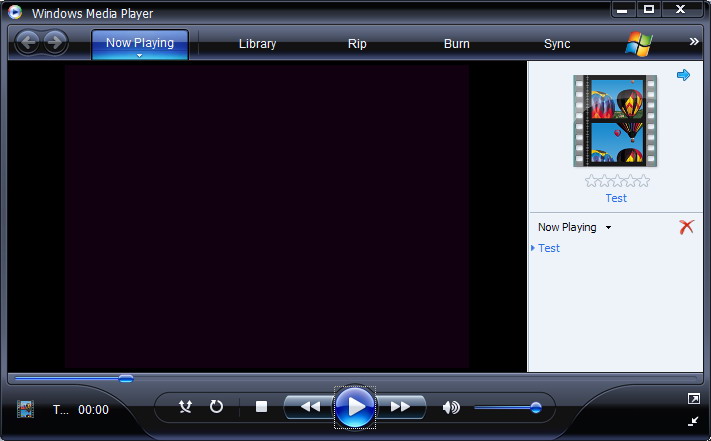Switch to compact mode
The image size is (711, 441).
click(693, 422)
